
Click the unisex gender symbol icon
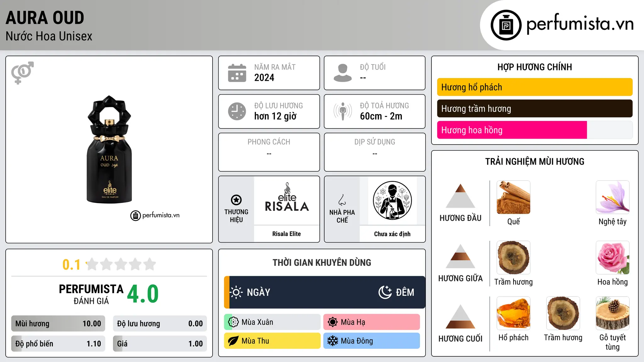(x=22, y=73)
